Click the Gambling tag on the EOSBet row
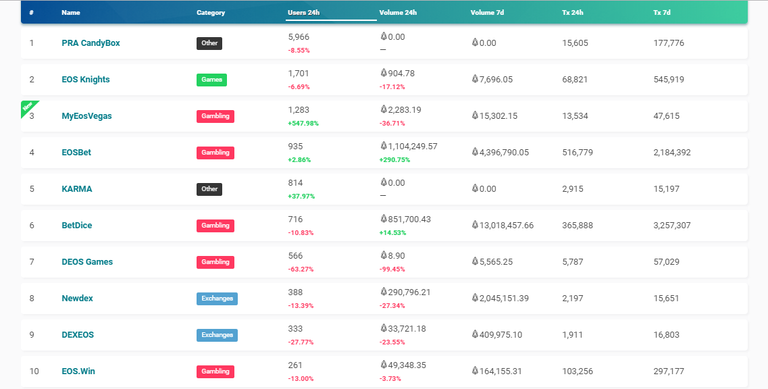Image resolution: width=768 pixels, height=389 pixels. click(x=215, y=153)
